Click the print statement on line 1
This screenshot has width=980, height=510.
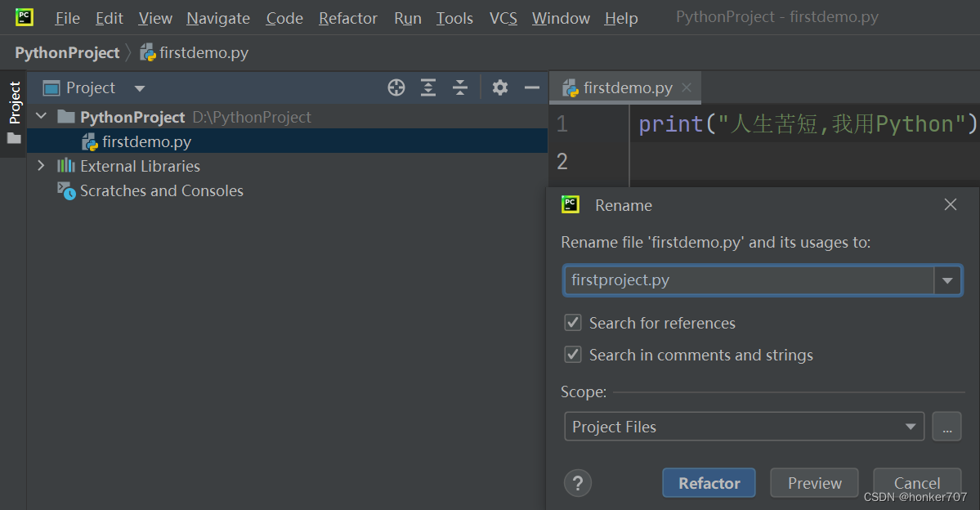[x=808, y=123]
